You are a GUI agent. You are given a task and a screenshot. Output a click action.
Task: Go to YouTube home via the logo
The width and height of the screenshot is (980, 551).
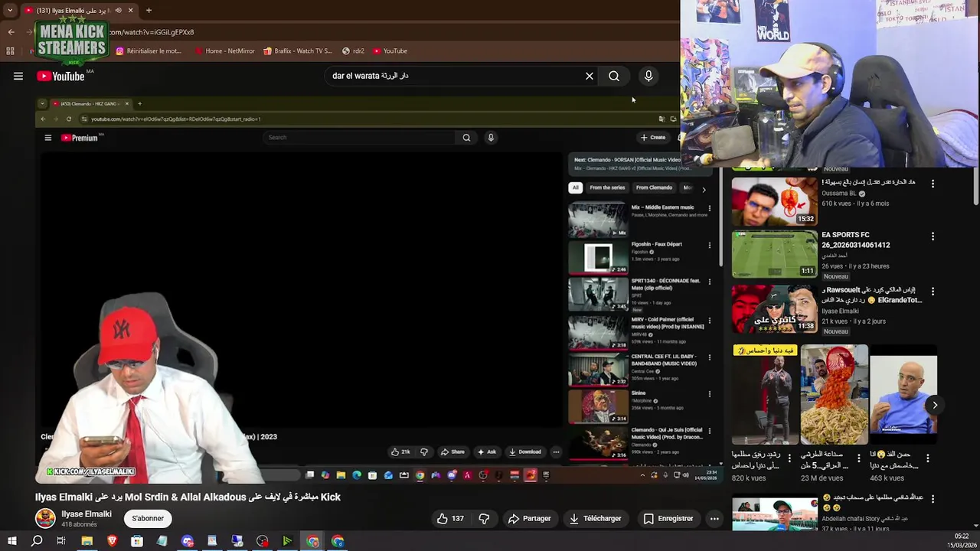point(60,76)
